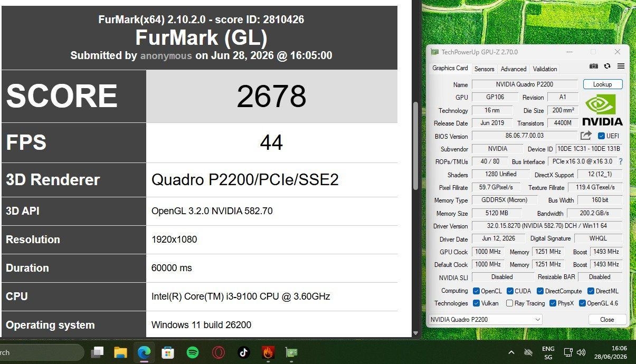Toggle the CUDA checkbox
The height and width of the screenshot is (364, 636).
point(510,291)
